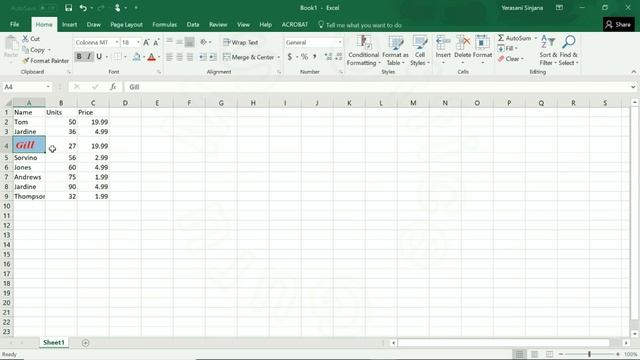Image resolution: width=640 pixels, height=360 pixels.
Task: Open the number format General dropdown
Action: 340,42
